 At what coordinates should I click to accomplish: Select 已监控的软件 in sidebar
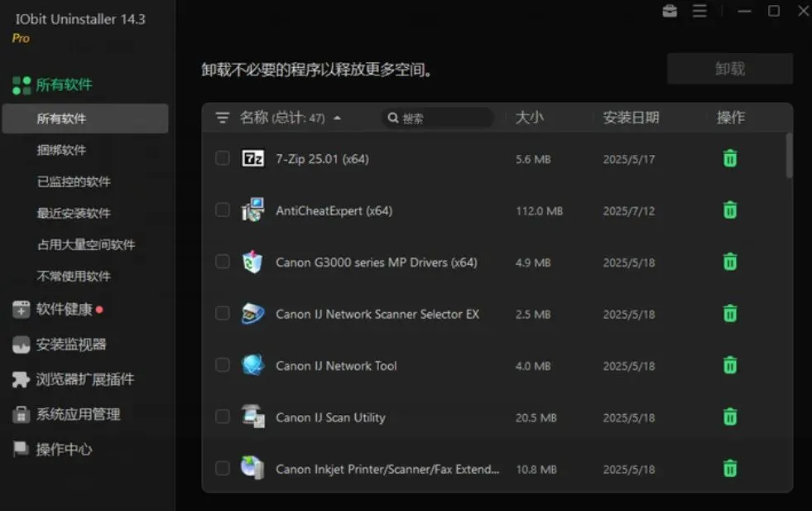click(74, 182)
